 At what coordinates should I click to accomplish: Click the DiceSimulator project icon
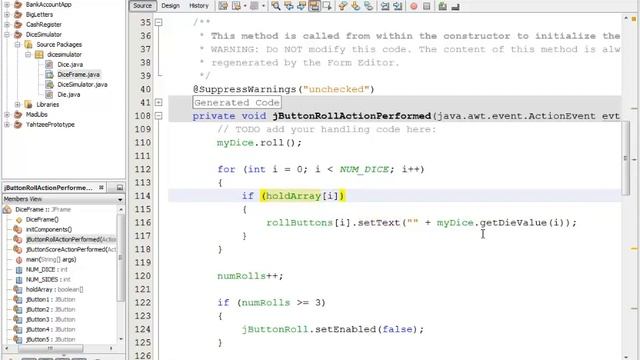click(18, 34)
